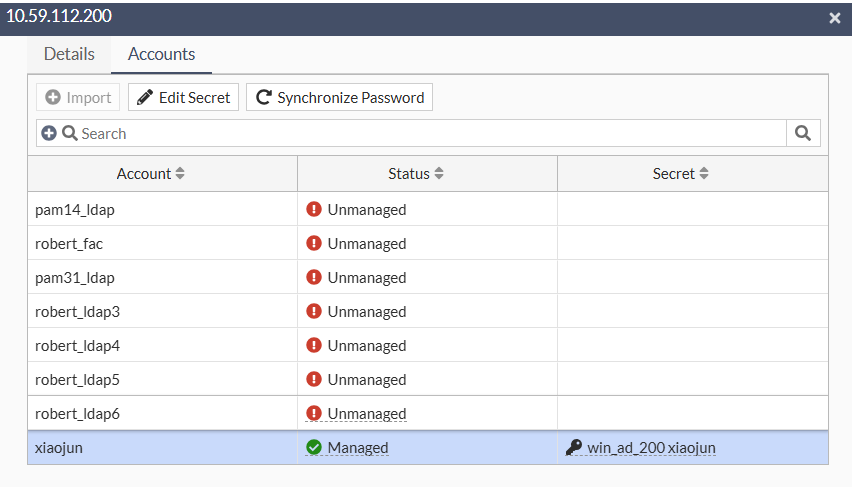Select the xiaojun account row
The image size is (852, 487).
tap(428, 447)
